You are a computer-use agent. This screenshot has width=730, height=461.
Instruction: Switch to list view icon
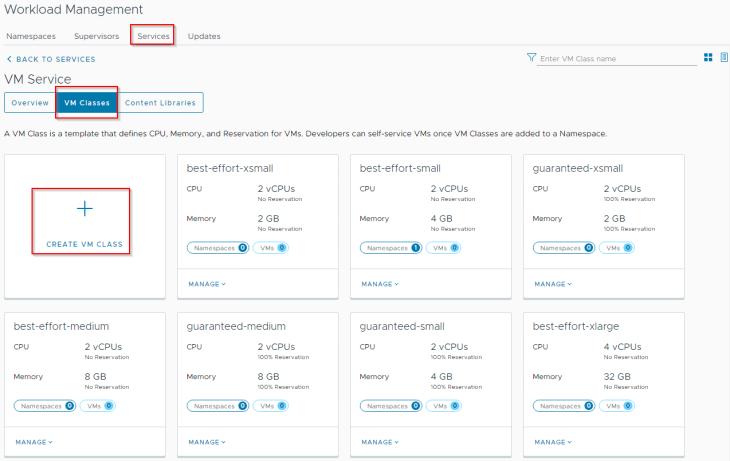724,57
